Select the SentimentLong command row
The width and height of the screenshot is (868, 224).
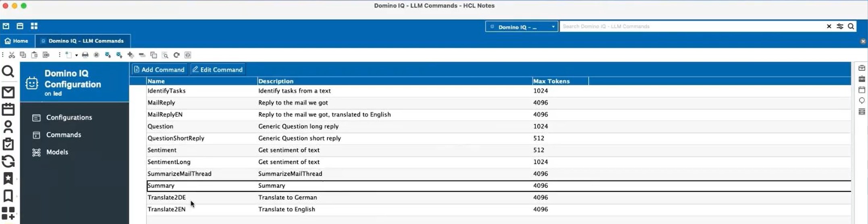point(498,162)
